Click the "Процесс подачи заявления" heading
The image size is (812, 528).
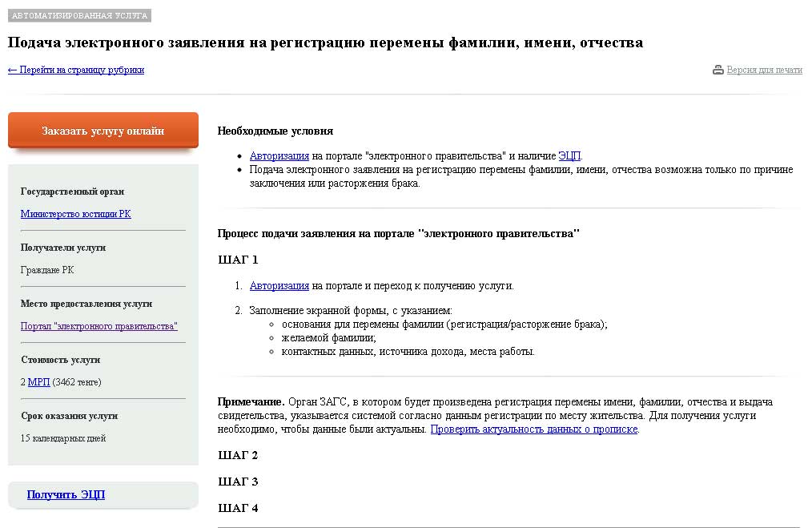398,233
